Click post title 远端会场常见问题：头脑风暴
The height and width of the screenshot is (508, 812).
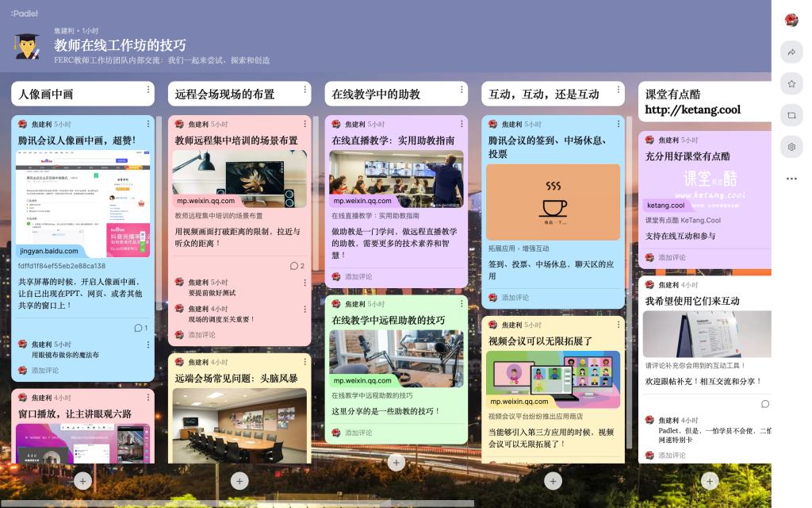[236, 379]
